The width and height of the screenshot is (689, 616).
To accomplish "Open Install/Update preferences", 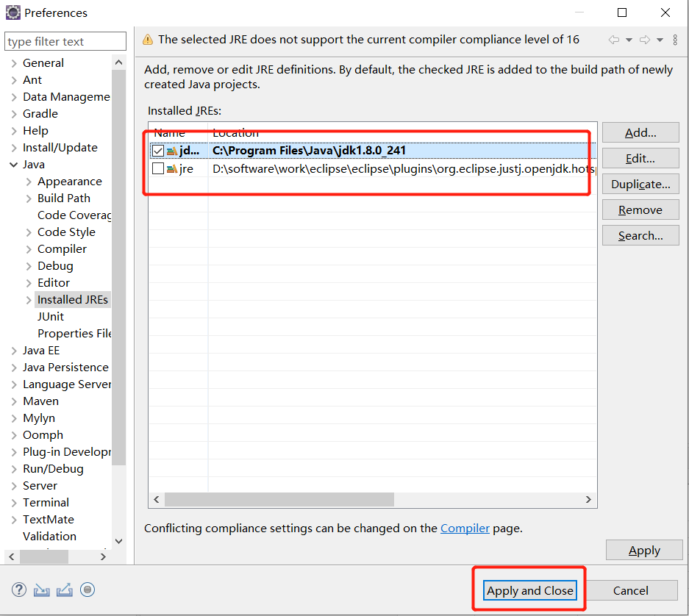I will (x=60, y=148).
